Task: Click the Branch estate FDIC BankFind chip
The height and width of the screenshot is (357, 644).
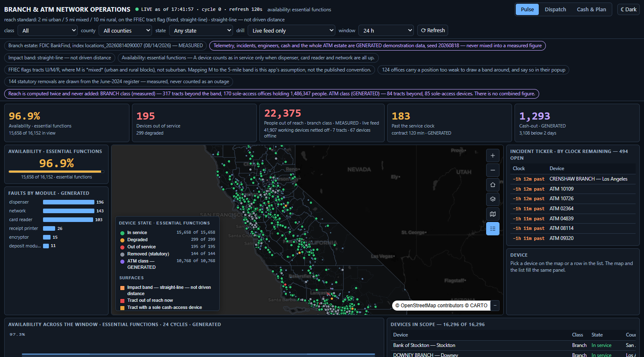Action: (x=106, y=46)
